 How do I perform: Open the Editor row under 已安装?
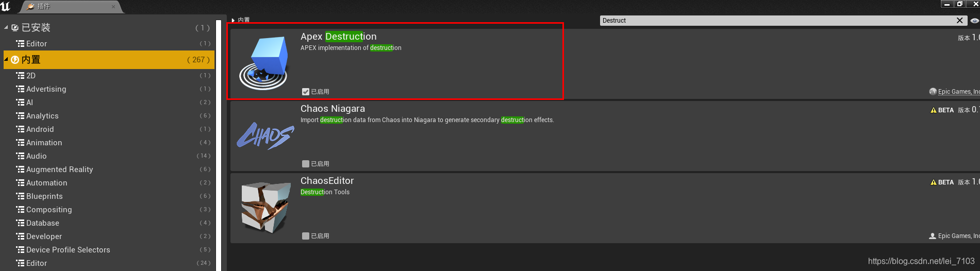pyautogui.click(x=109, y=44)
